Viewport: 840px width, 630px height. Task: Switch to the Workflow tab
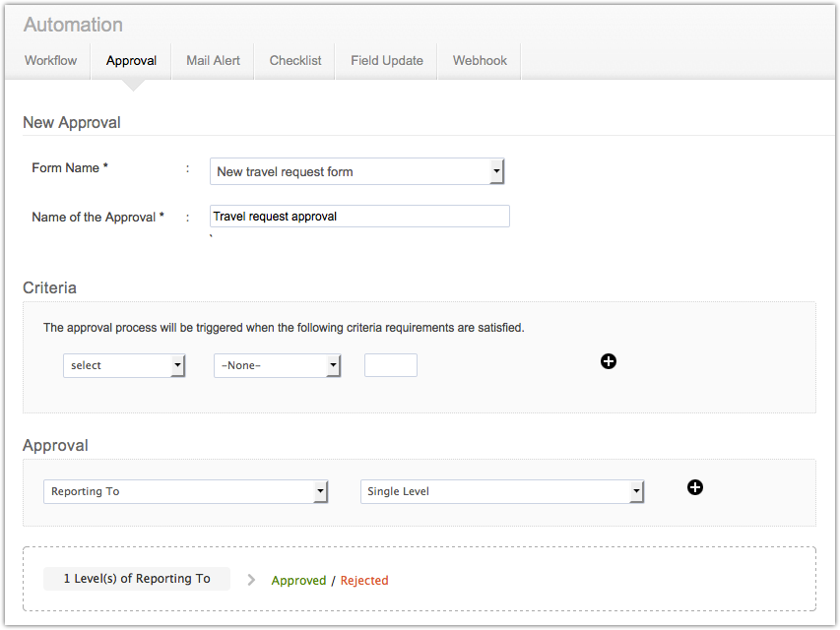(x=50, y=60)
